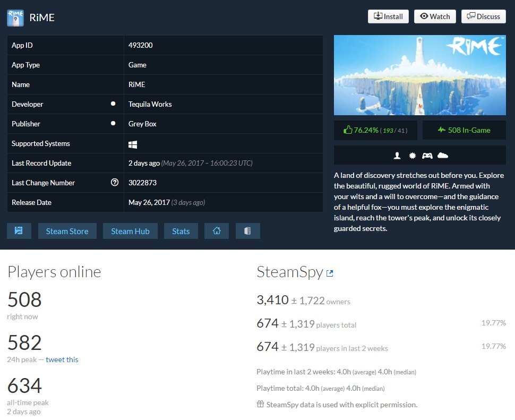Image resolution: width=515 pixels, height=420 pixels.
Task: Click the App Type value Game
Action: pyautogui.click(x=138, y=65)
